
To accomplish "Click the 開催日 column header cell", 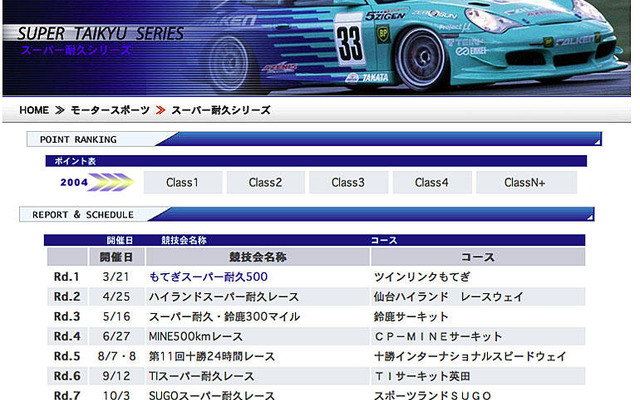I will click(x=116, y=257).
